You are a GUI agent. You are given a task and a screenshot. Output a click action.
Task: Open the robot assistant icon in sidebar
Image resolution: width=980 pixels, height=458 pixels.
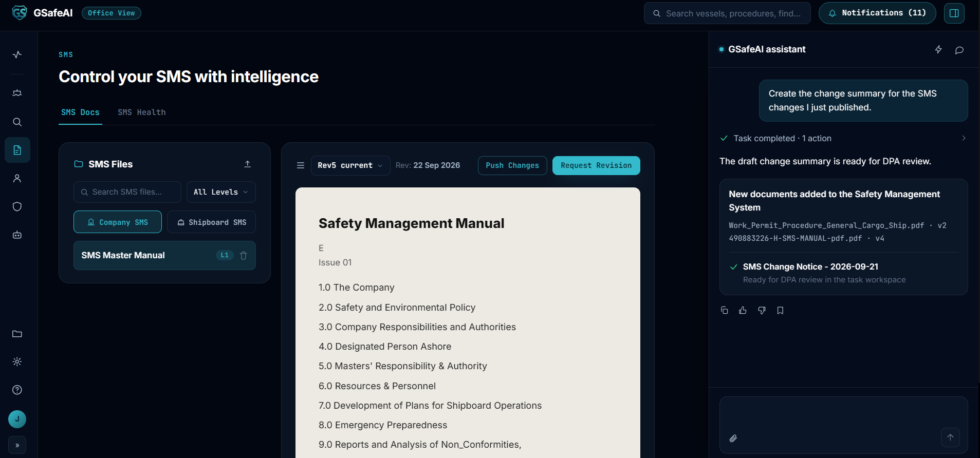(x=17, y=235)
